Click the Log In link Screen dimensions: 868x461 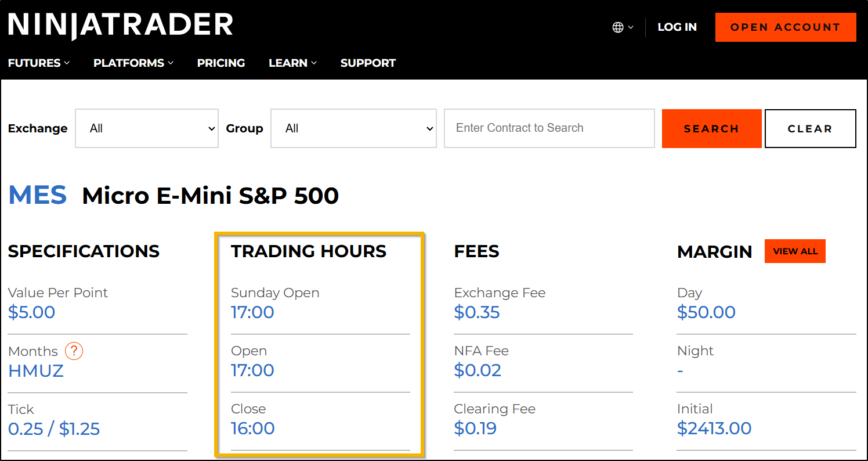click(x=677, y=27)
